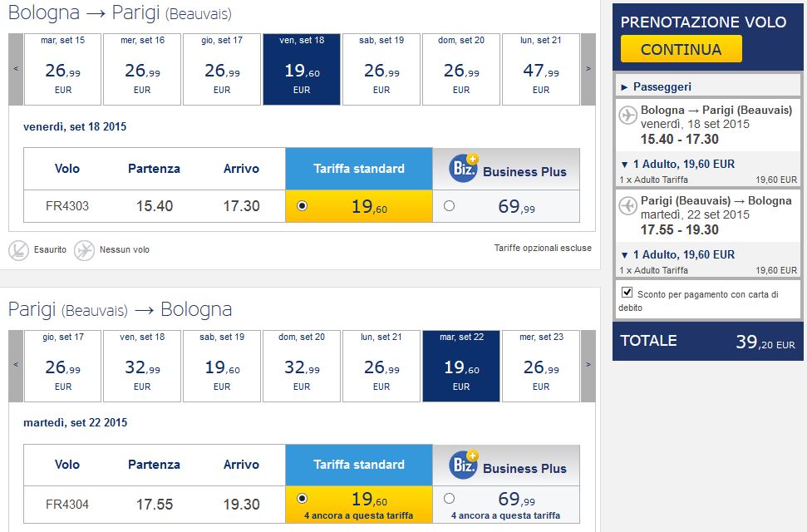Switch return date to mer, set 23
Image resolution: width=807 pixels, height=532 pixels.
(x=541, y=366)
